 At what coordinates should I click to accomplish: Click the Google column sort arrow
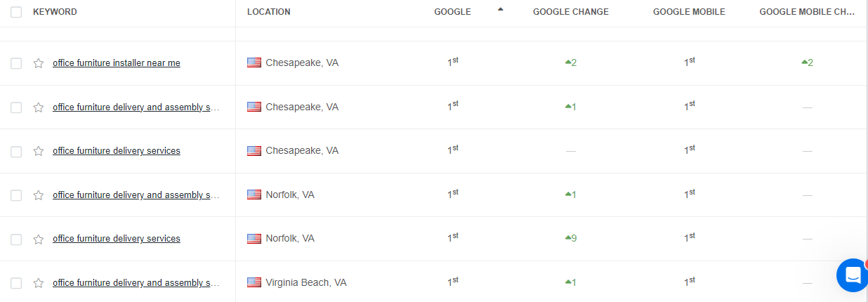tap(500, 9)
